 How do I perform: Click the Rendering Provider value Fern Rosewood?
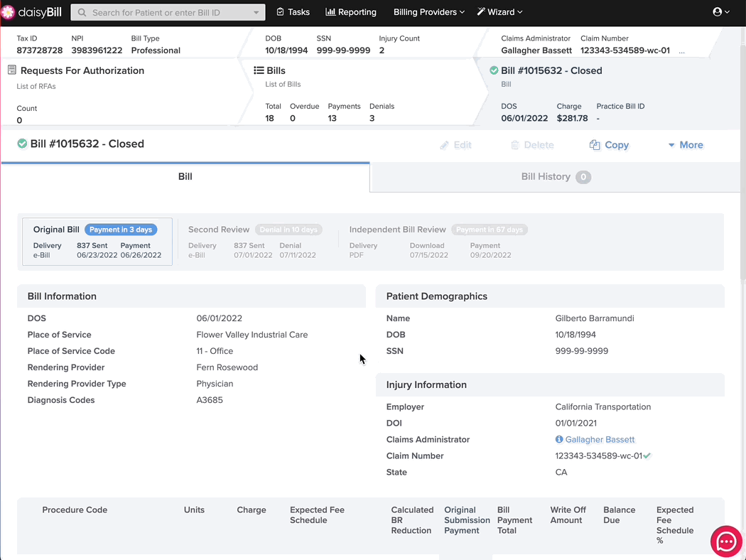pyautogui.click(x=227, y=367)
